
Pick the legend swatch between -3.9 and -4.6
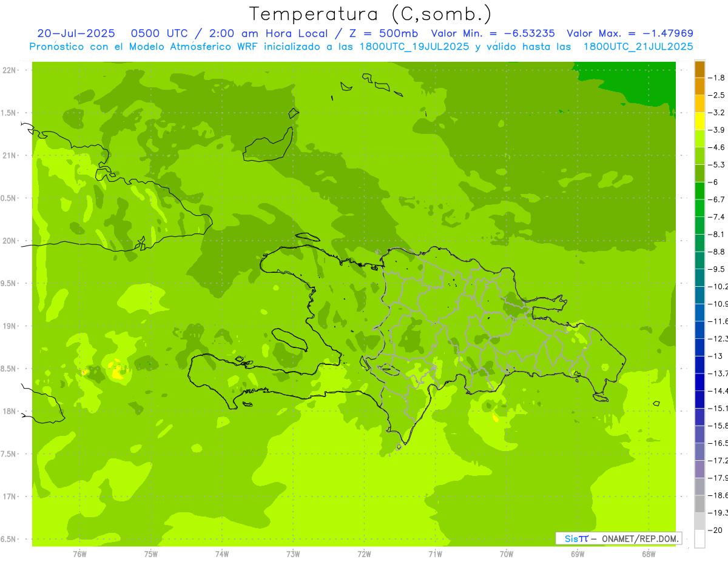point(699,138)
